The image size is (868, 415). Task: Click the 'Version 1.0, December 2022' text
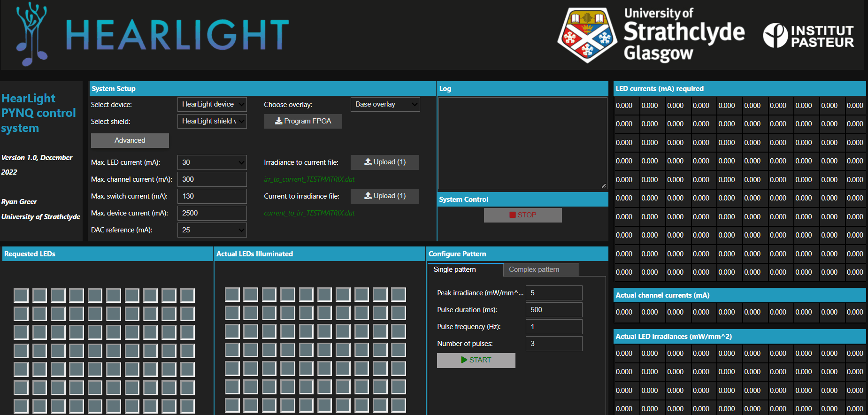pyautogui.click(x=37, y=165)
